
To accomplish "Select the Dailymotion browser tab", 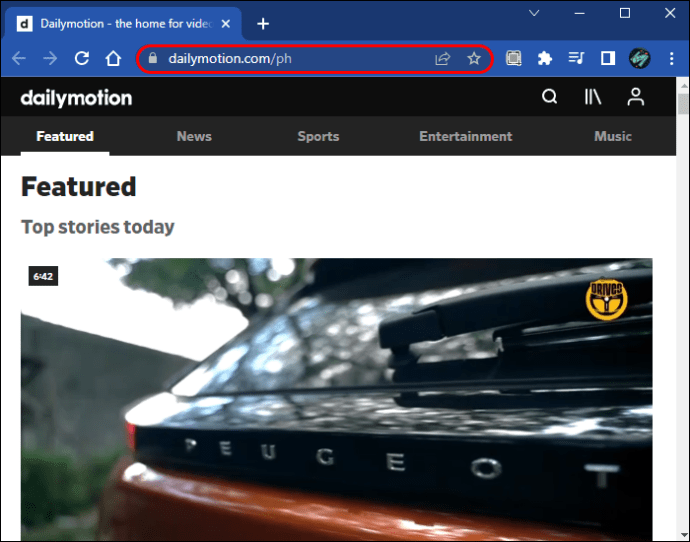I will pos(123,23).
